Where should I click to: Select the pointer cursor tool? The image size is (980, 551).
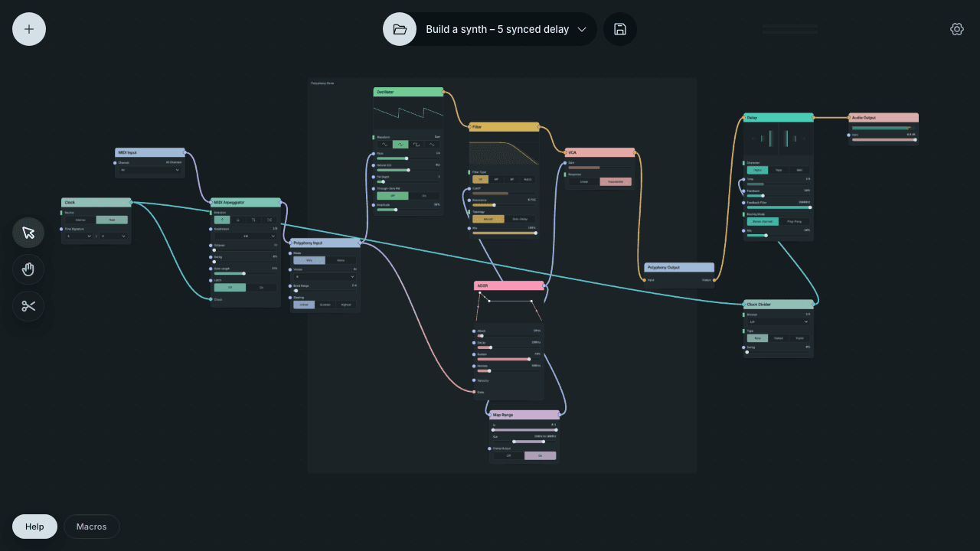coord(28,233)
